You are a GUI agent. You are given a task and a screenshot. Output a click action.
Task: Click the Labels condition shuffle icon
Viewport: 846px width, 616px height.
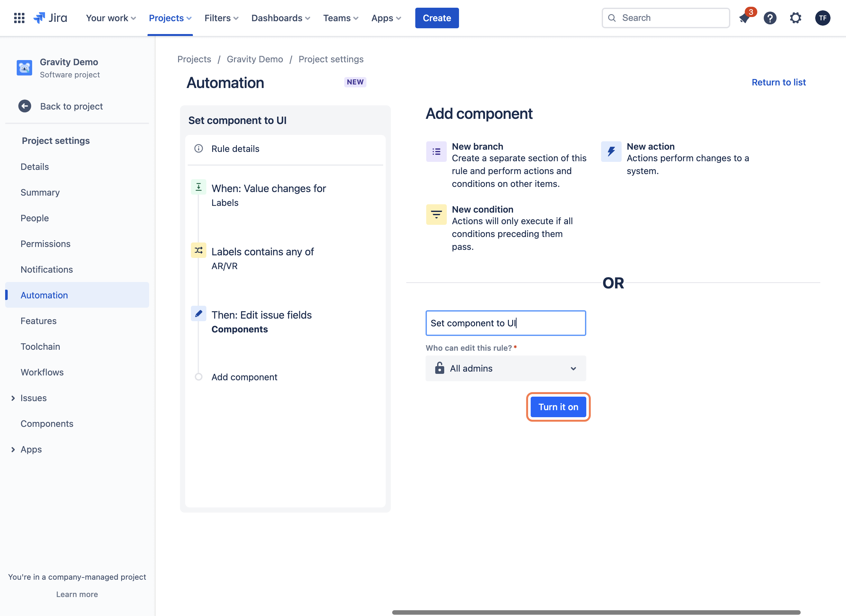(199, 250)
